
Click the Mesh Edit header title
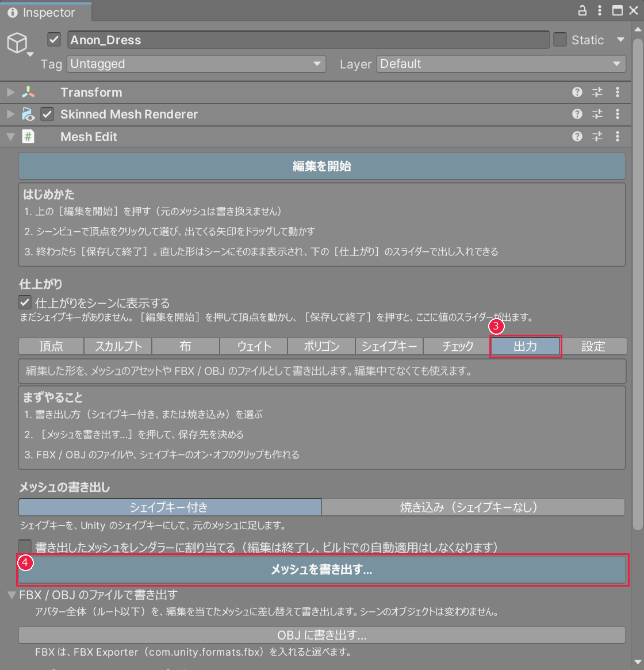point(89,137)
